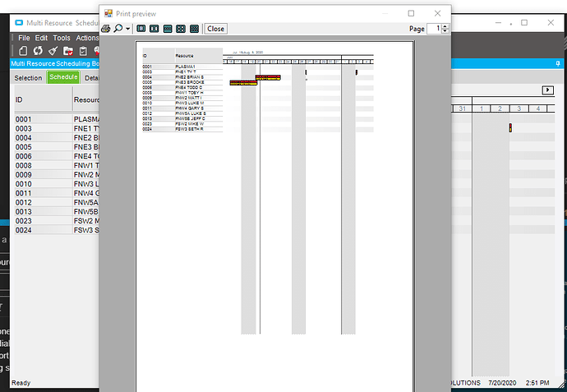This screenshot has width=567, height=392.
Task: Select the six-page view layout icon
Action: tap(194, 29)
